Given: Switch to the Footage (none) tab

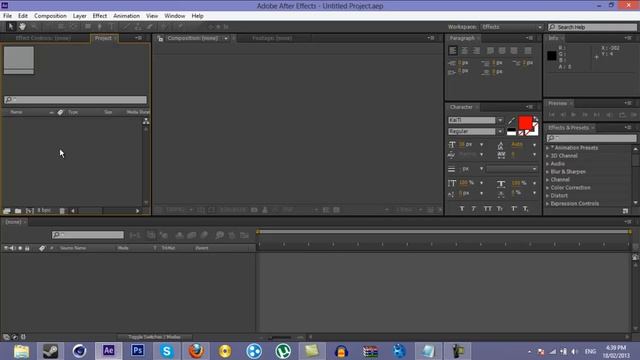Looking at the screenshot, I should click(x=272, y=38).
